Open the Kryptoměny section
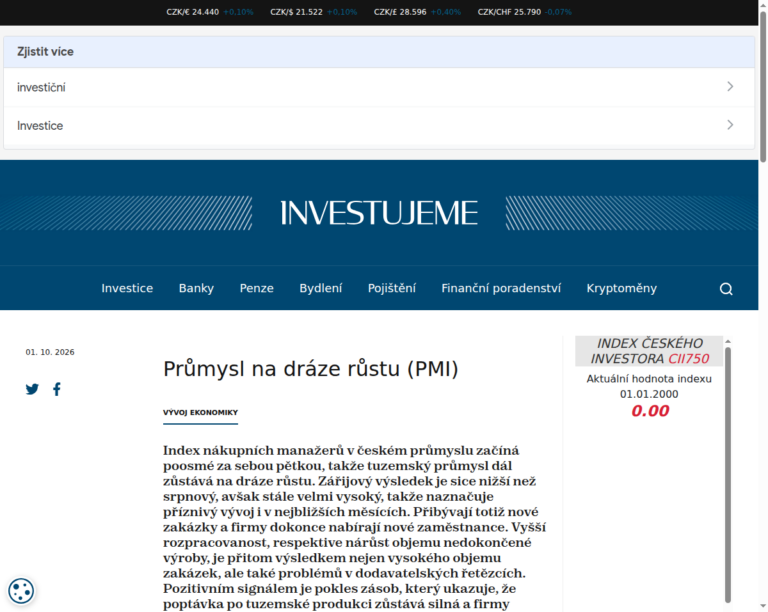Screen dimensions: 768x612 (x=621, y=288)
